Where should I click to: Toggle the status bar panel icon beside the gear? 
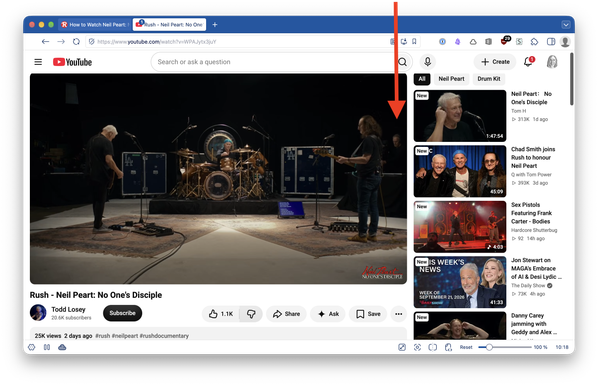pyautogui.click(x=47, y=347)
